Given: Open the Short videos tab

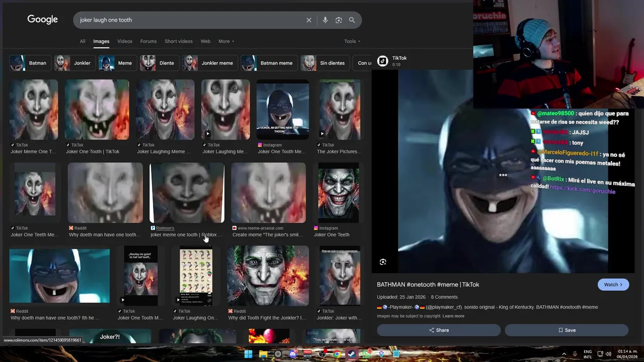Looking at the screenshot, I should (179, 41).
